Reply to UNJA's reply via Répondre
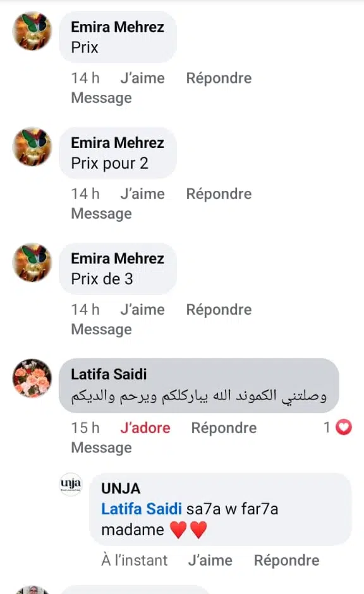 287,561
